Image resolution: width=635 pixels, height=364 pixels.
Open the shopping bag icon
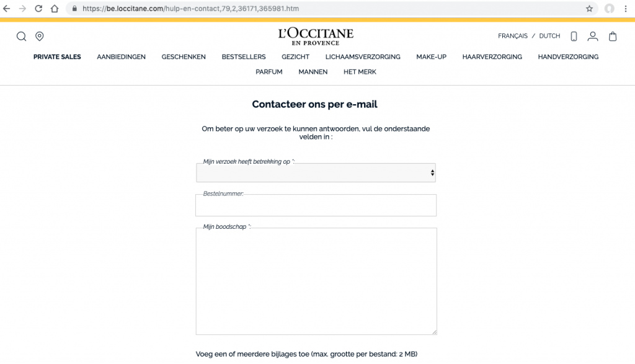(x=613, y=36)
